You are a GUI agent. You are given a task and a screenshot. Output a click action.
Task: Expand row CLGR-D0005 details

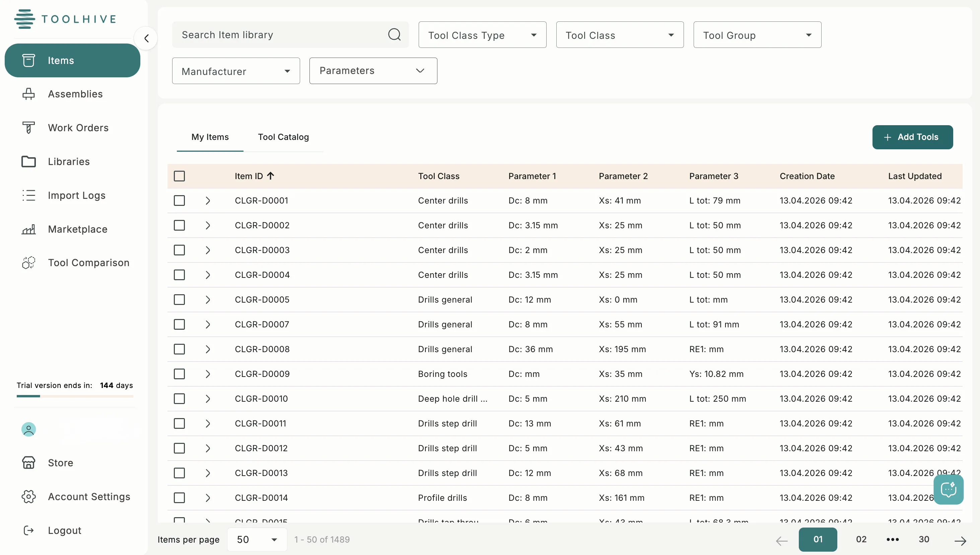click(208, 300)
